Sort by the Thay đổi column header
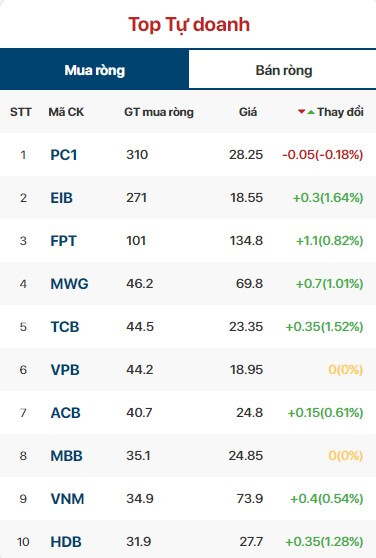This screenshot has width=376, height=558. click(x=340, y=112)
